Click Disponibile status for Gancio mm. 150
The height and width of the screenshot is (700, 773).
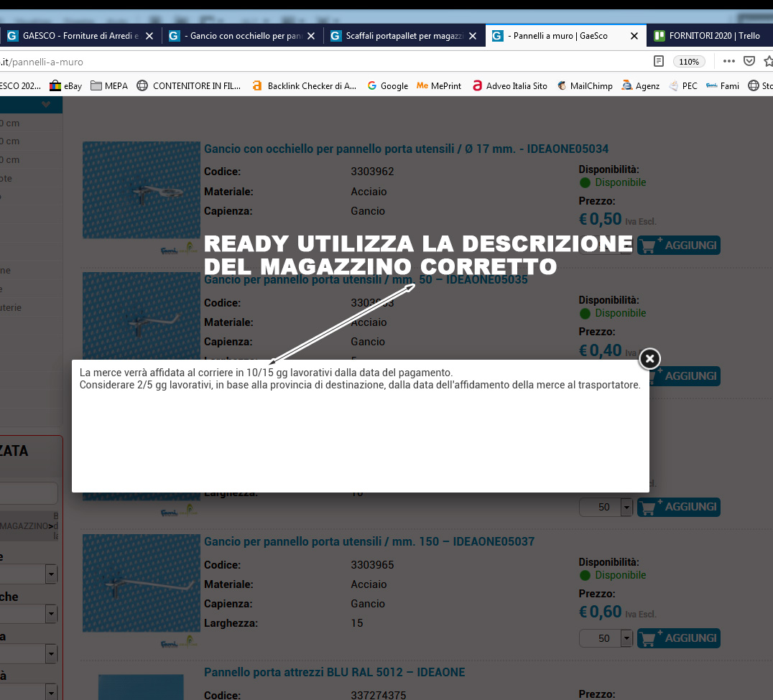click(613, 575)
